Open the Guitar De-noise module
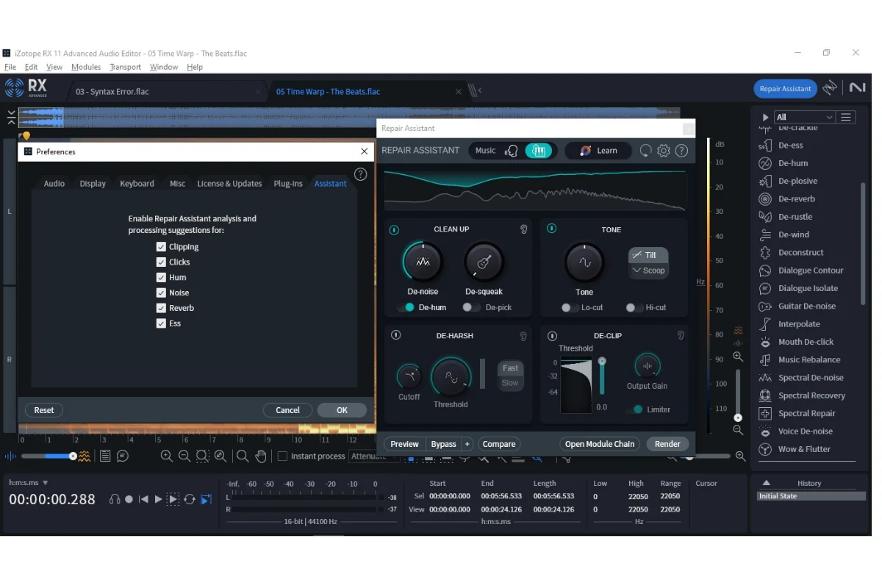 tap(806, 306)
